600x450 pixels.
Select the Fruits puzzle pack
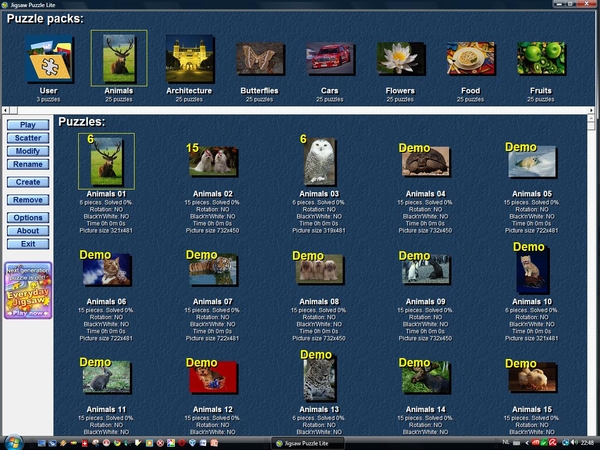[540, 61]
